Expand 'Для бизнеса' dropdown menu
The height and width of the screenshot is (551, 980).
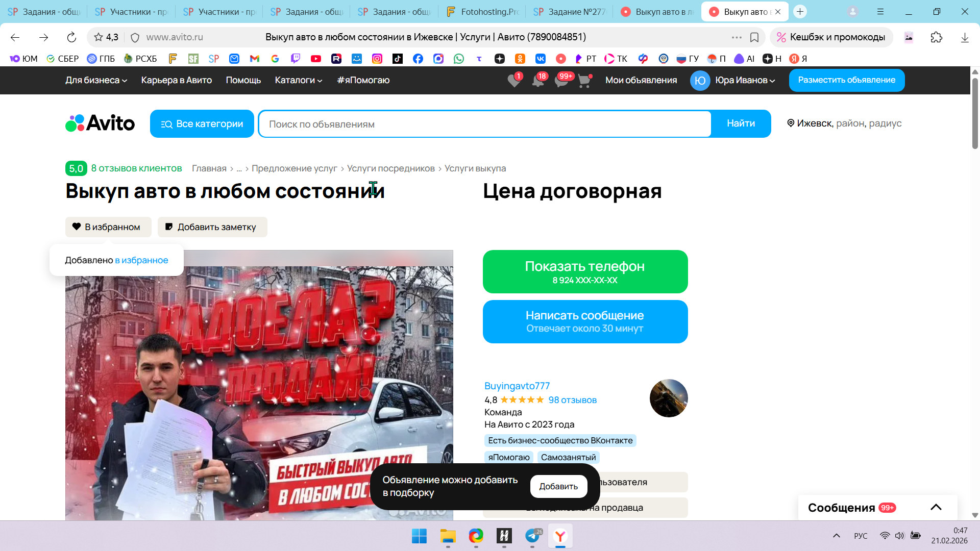click(96, 80)
